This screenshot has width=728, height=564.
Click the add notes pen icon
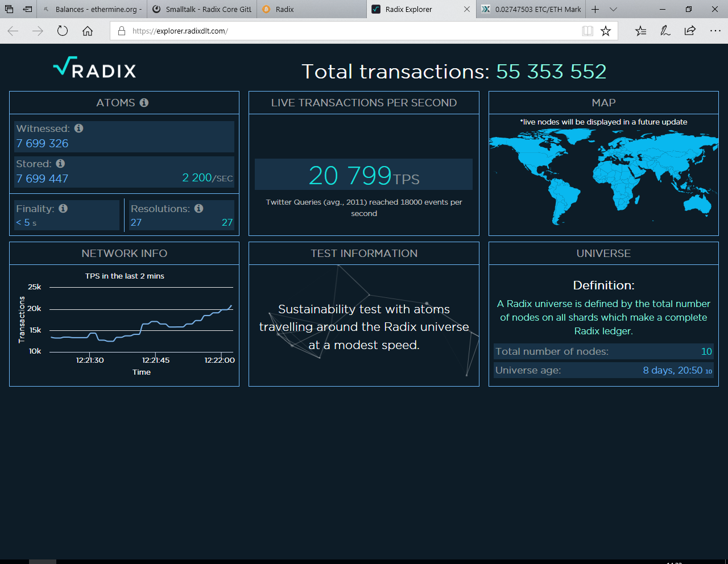[x=665, y=31]
